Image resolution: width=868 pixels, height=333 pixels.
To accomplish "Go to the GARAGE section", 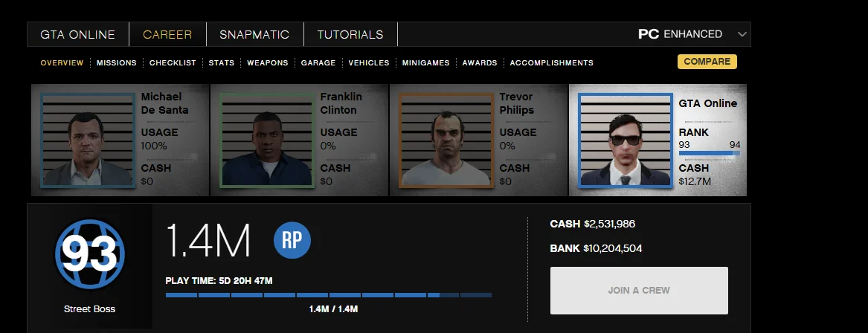I will click(318, 63).
